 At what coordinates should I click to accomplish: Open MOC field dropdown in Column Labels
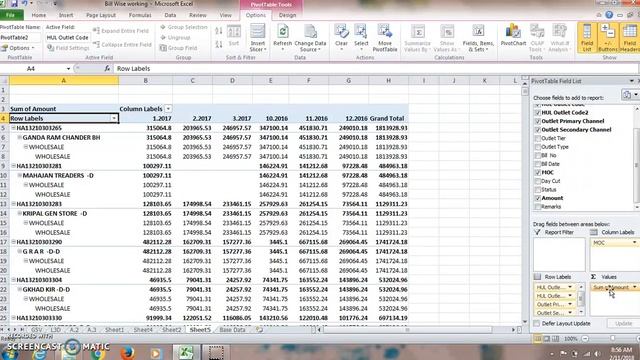[634, 242]
